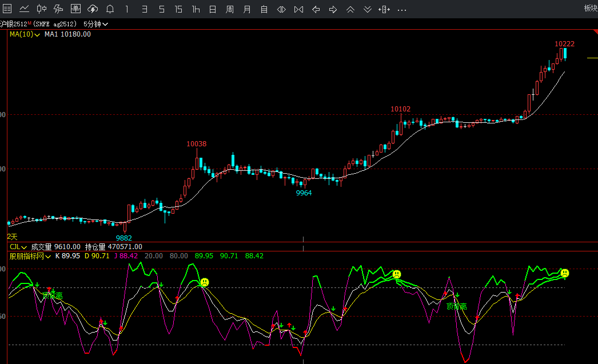Open the cloud lightning order icon

93,9
